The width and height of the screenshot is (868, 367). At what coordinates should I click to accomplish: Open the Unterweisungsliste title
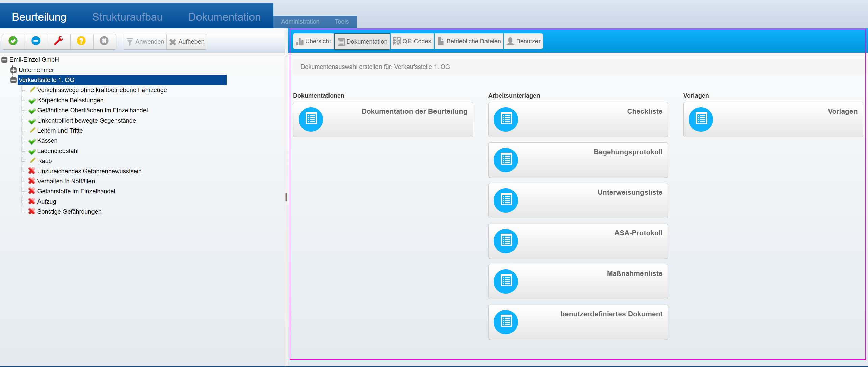click(630, 192)
